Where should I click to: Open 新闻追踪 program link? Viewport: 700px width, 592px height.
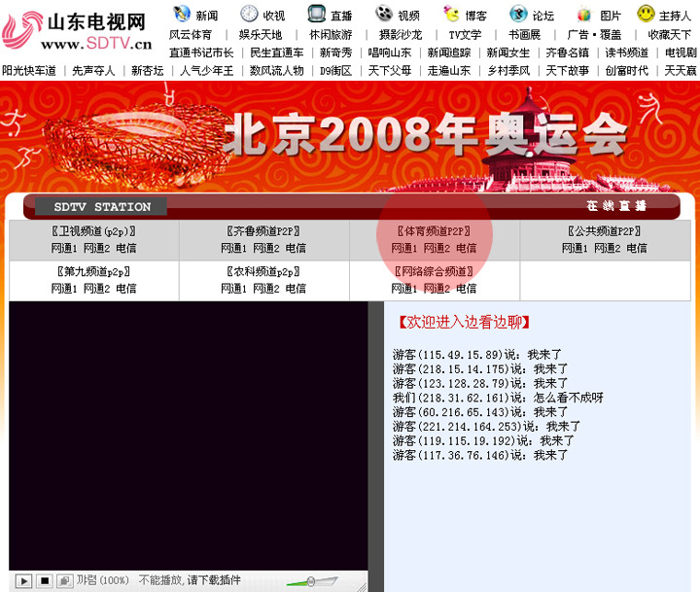point(449,52)
